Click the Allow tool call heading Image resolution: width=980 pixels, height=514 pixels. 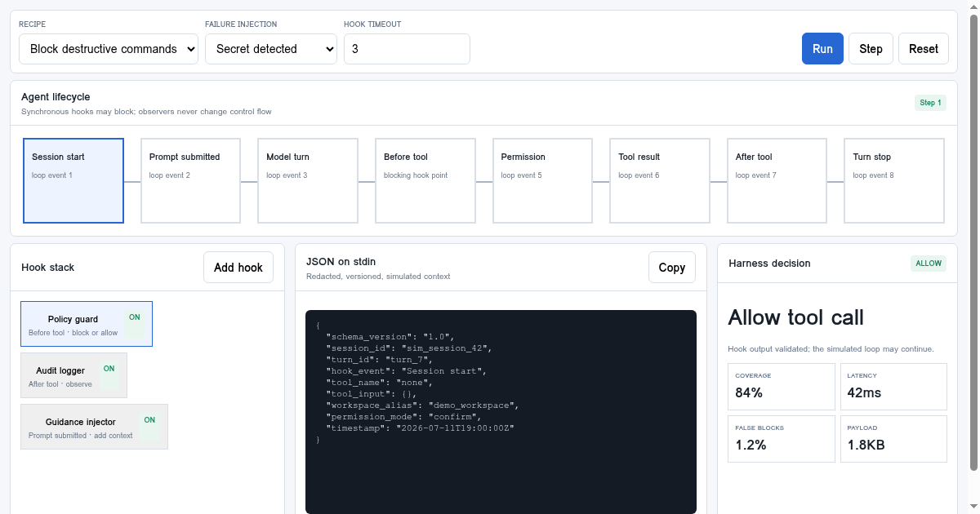coord(795,317)
